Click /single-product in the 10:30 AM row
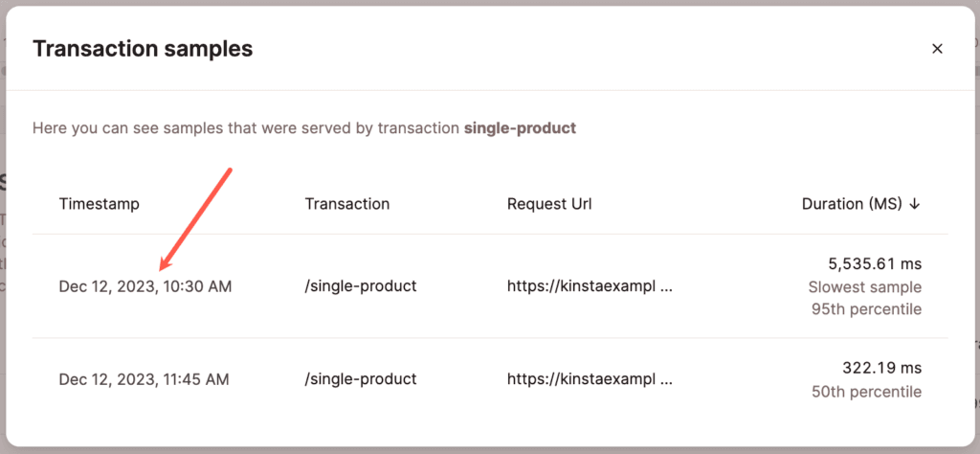Image resolution: width=980 pixels, height=454 pixels. point(361,286)
